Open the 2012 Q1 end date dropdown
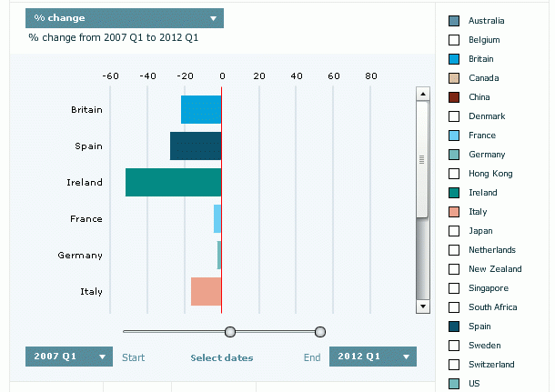The image size is (555, 392). click(x=372, y=357)
